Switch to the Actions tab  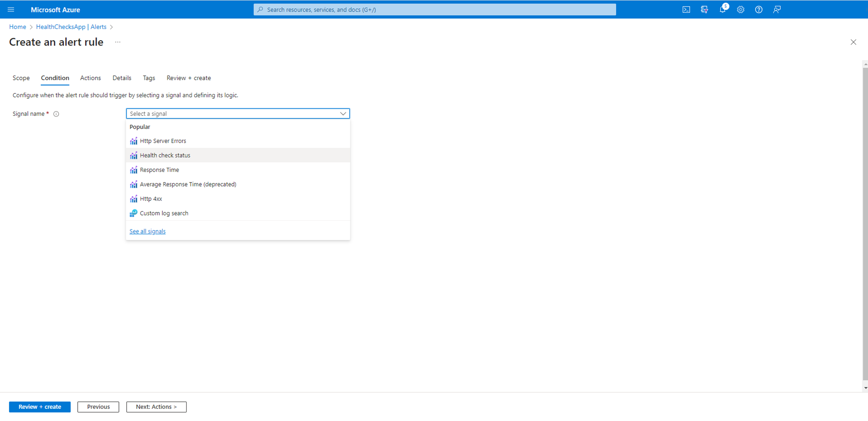pyautogui.click(x=90, y=78)
